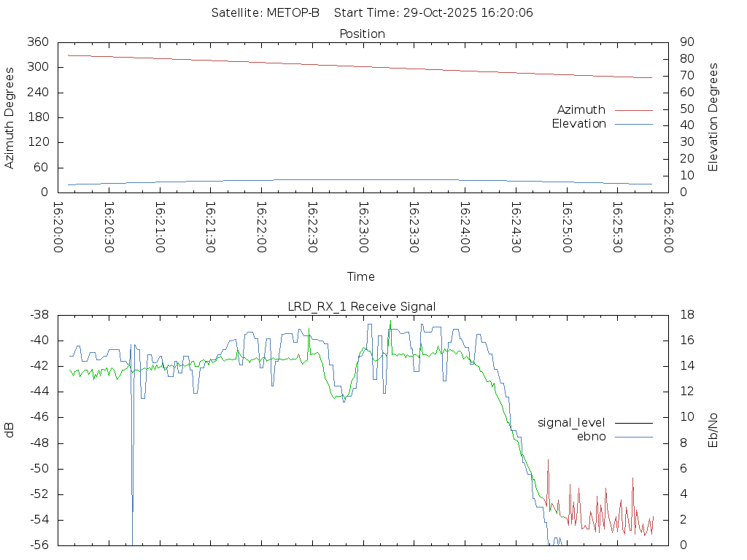Select the 16:23:00 time tick label
Viewport: 747px width, 560px height.
(363, 228)
